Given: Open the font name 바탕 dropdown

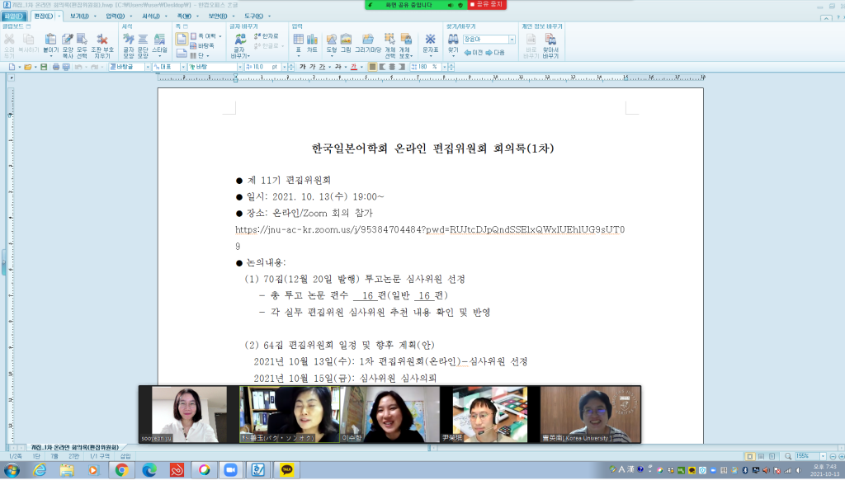Looking at the screenshot, I should [240, 68].
